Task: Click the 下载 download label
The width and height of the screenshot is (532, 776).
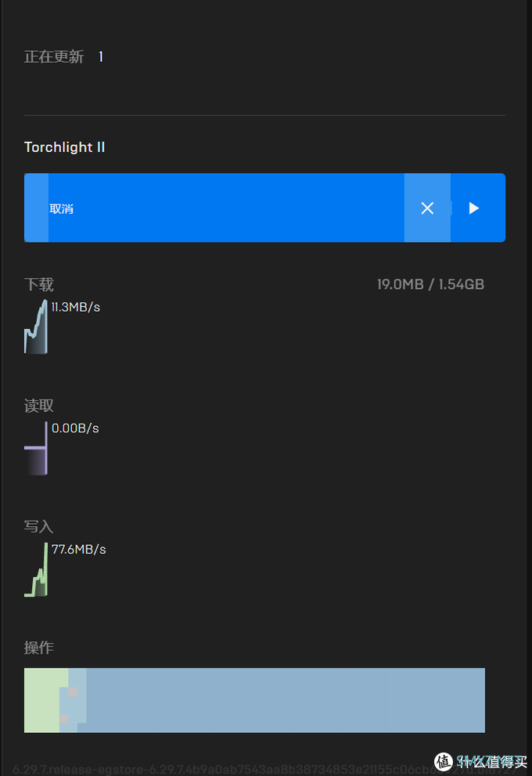Action: (x=39, y=285)
